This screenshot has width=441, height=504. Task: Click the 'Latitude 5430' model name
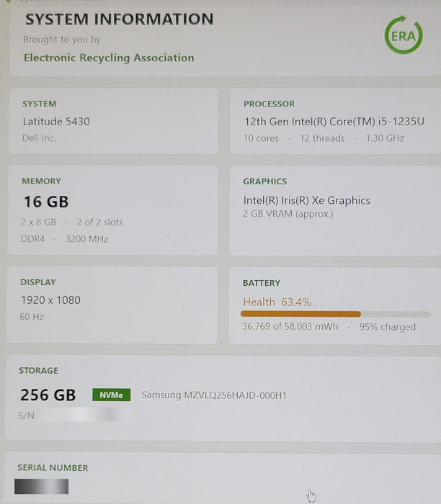56,122
